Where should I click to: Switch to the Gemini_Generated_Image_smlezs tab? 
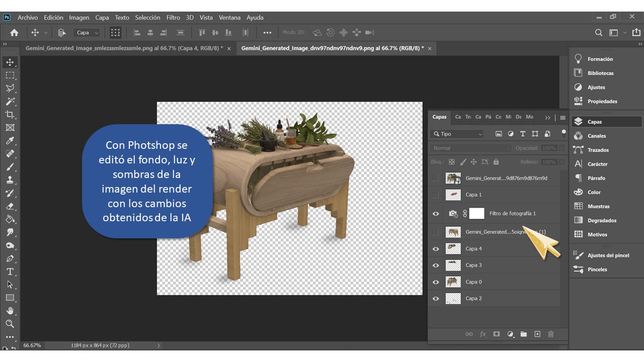124,48
